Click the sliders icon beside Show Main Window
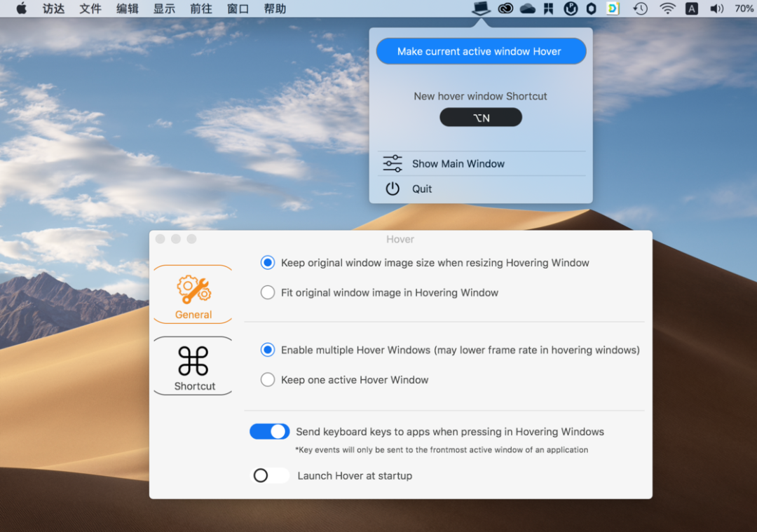The height and width of the screenshot is (532, 757). [393, 163]
